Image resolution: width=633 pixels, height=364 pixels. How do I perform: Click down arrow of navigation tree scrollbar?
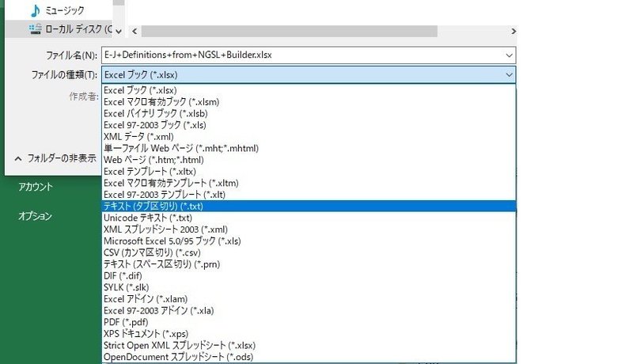click(x=119, y=31)
